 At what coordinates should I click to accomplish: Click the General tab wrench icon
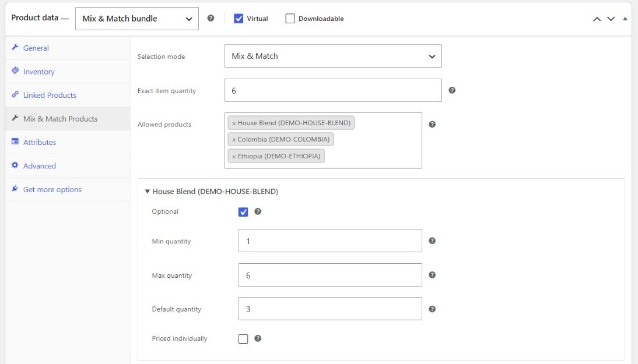(15, 47)
